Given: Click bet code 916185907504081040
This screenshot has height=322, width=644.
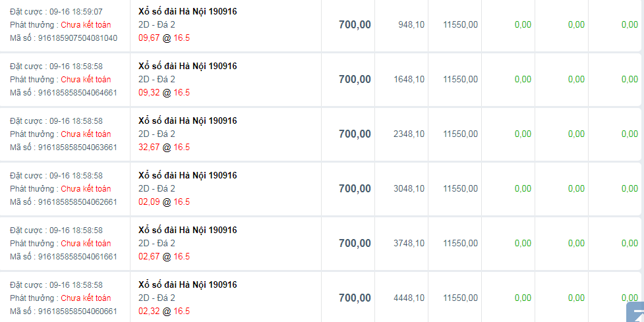Looking at the screenshot, I should click(x=77, y=38).
